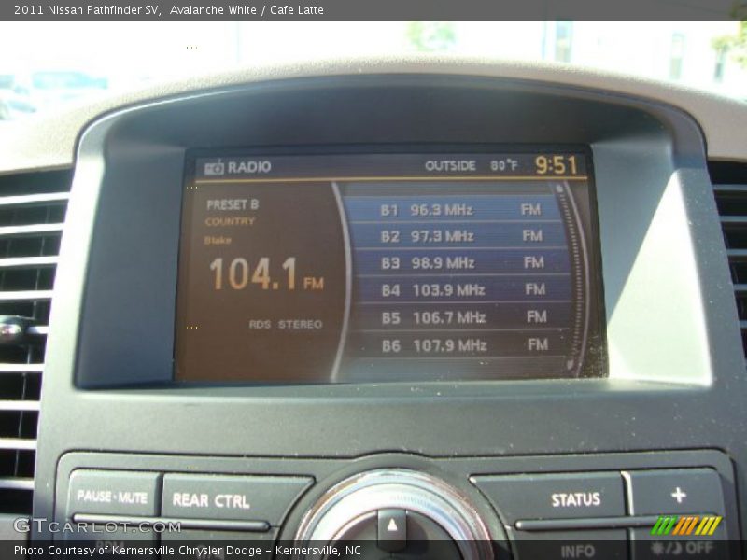Viewport: 747px width, 560px height.
Task: Click the RDS STEREO indicator
Action: pos(286,324)
